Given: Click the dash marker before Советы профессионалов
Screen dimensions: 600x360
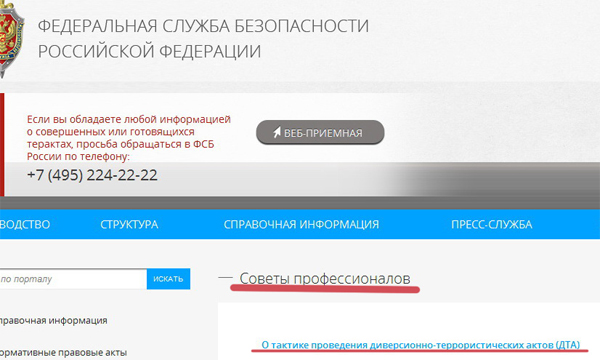Looking at the screenshot, I should click(x=225, y=277).
